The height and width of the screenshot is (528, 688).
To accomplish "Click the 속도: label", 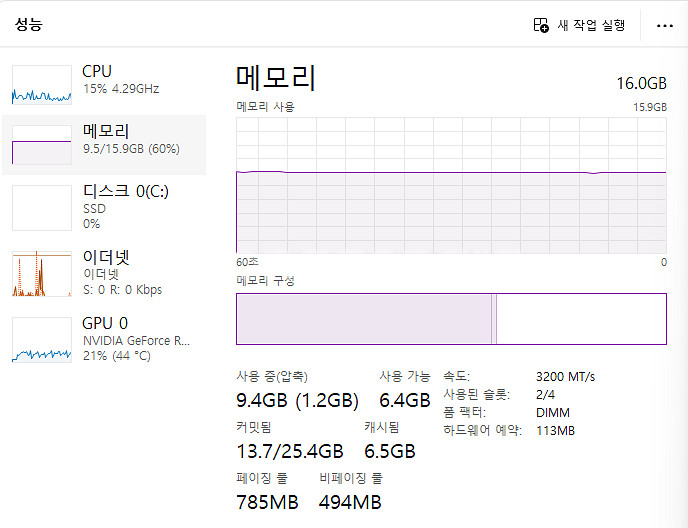I will point(456,376).
